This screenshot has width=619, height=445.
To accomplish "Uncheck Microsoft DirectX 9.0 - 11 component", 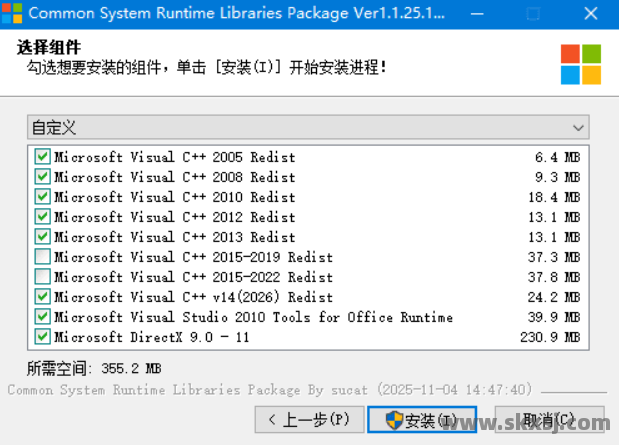I will click(x=42, y=337).
